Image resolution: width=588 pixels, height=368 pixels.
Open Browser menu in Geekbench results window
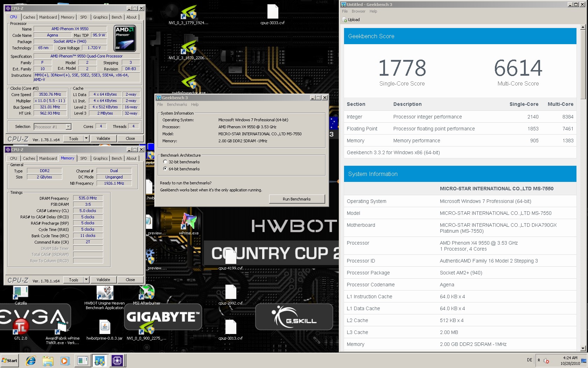point(358,11)
